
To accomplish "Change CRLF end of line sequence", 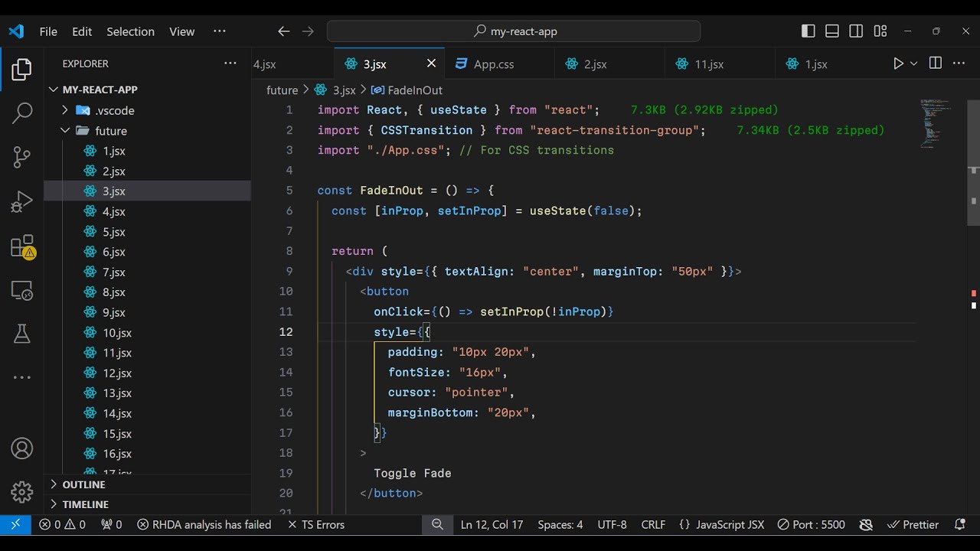I will coord(653,524).
